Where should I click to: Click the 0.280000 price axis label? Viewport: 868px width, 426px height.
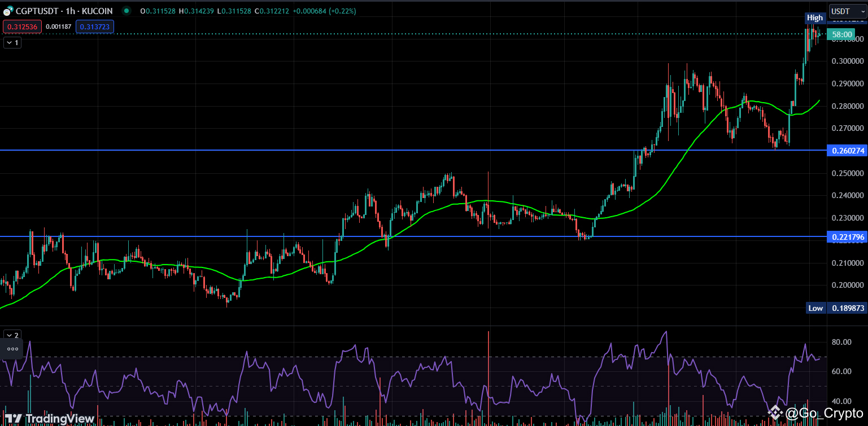tap(847, 106)
